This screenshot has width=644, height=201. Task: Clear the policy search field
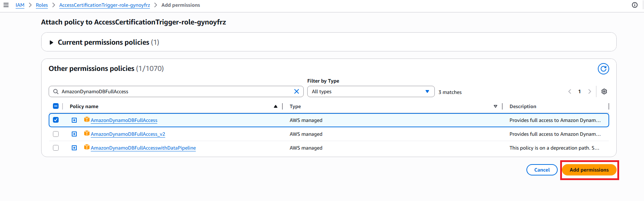point(297,91)
